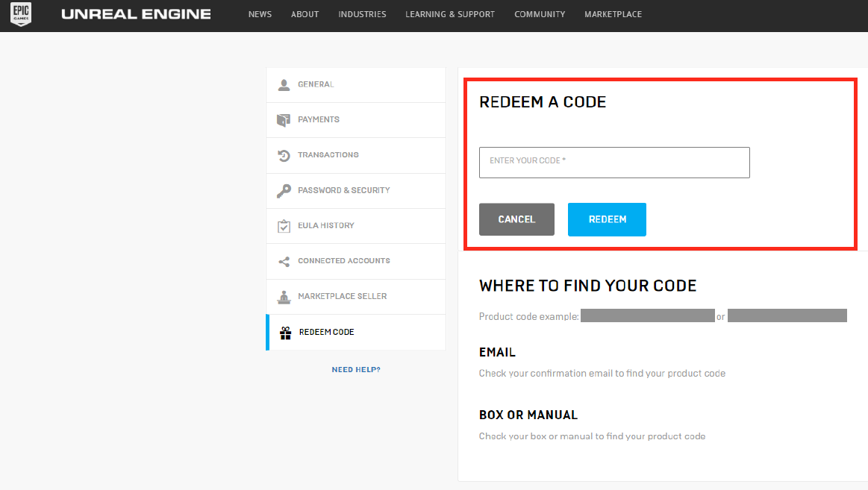Image resolution: width=868 pixels, height=490 pixels.
Task: Open the News menu
Action: coord(260,14)
